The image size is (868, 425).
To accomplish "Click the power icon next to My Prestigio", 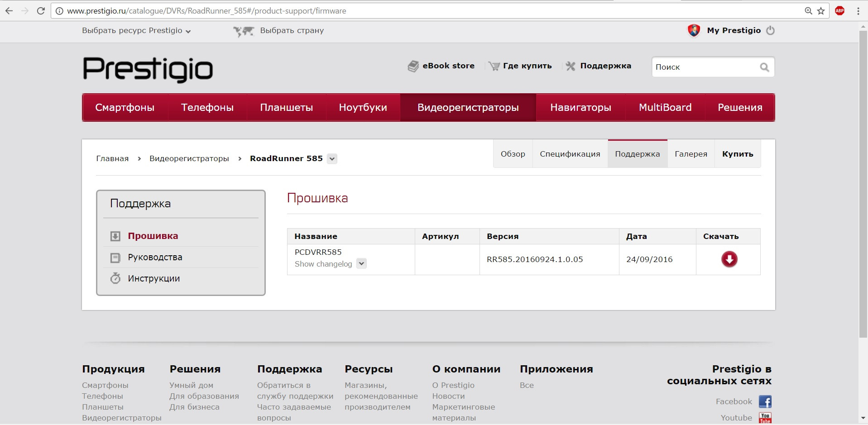I will (770, 30).
